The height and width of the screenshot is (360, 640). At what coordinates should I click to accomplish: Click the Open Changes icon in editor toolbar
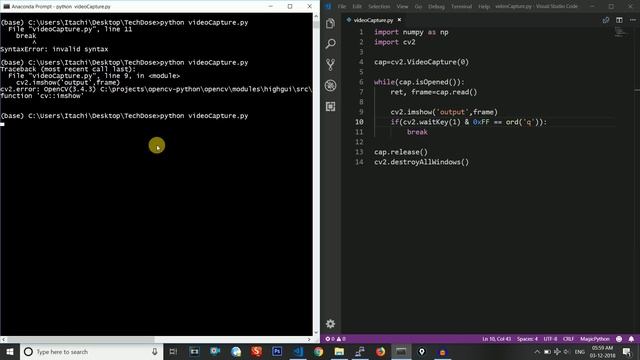606,20
